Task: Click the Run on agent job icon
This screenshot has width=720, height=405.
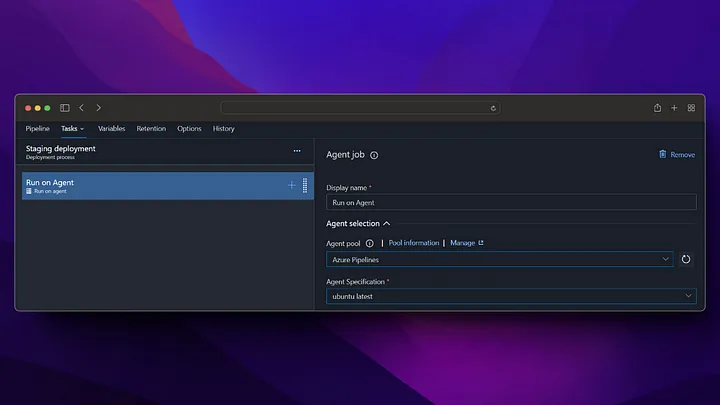Action: pyautogui.click(x=29, y=191)
